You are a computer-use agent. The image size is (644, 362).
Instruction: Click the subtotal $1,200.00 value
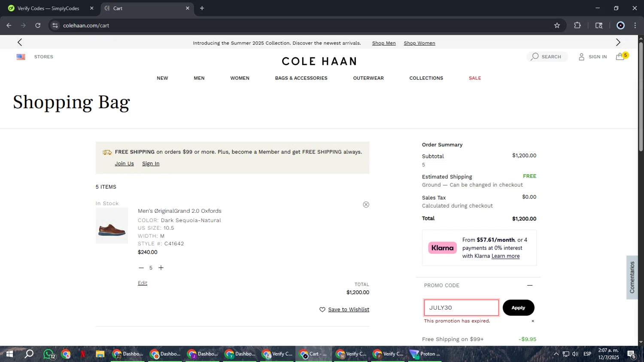524,156
